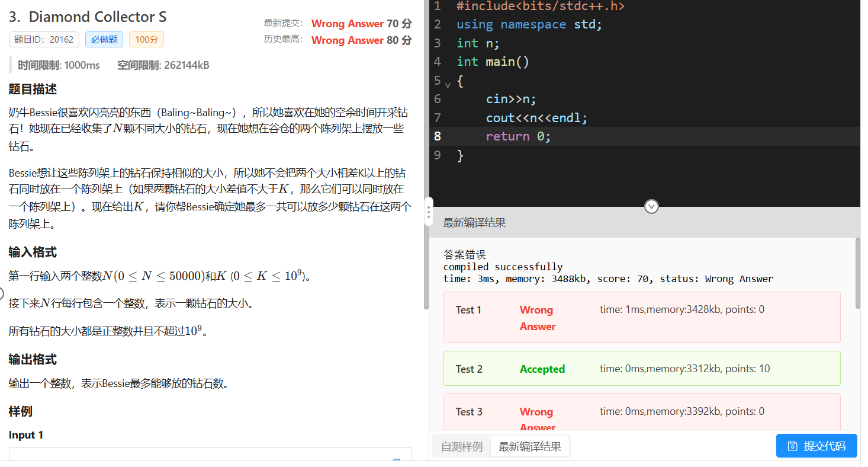Expand the collapsed sidebar handle at left edge

(2, 293)
